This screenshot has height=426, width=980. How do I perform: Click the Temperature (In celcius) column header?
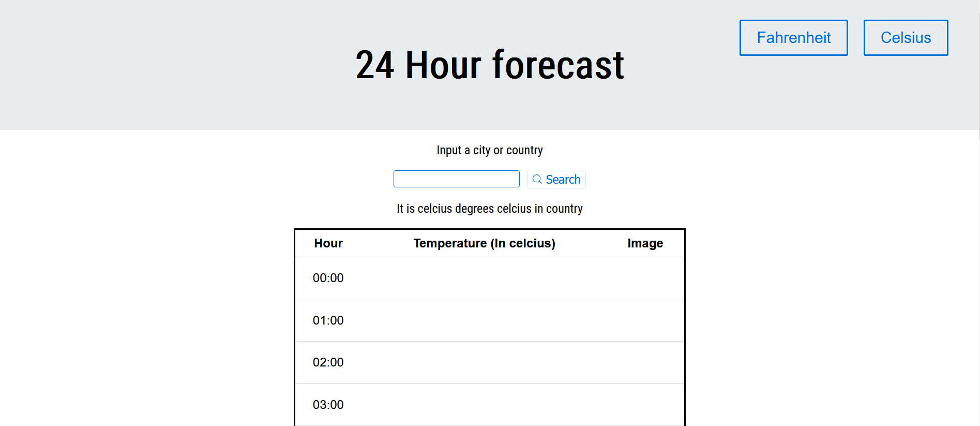click(x=484, y=243)
